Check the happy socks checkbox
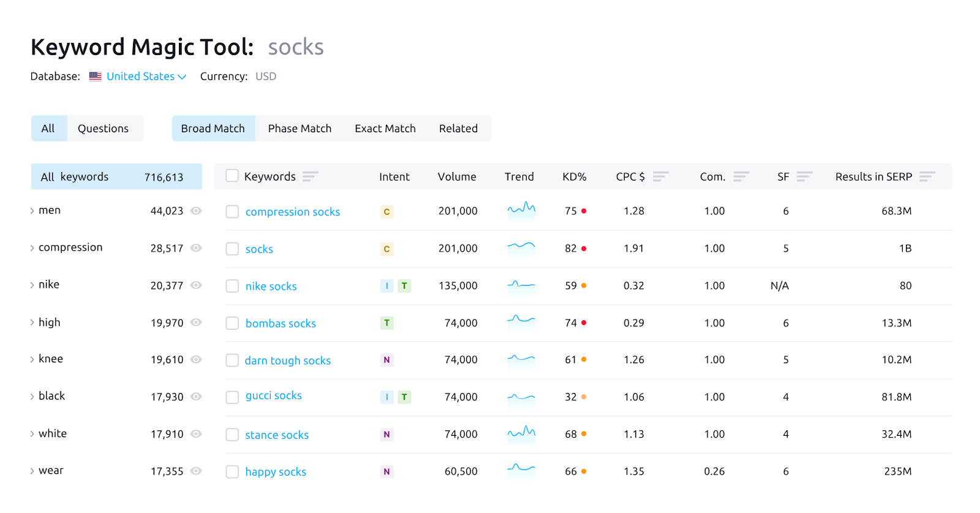The height and width of the screenshot is (513, 980). [232, 472]
